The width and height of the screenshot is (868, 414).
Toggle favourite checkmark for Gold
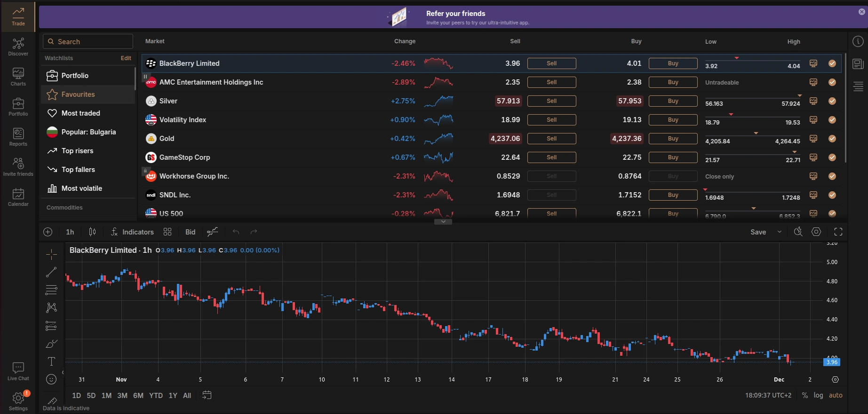[832, 139]
